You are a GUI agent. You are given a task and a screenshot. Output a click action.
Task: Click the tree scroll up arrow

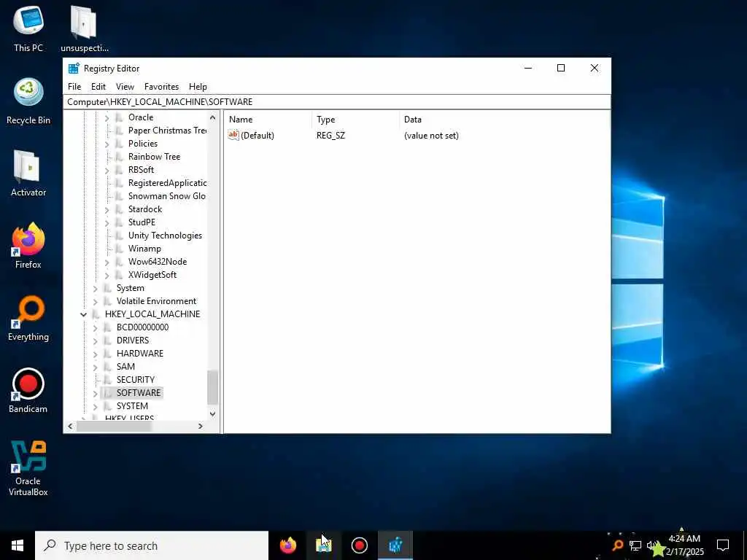pyautogui.click(x=212, y=117)
